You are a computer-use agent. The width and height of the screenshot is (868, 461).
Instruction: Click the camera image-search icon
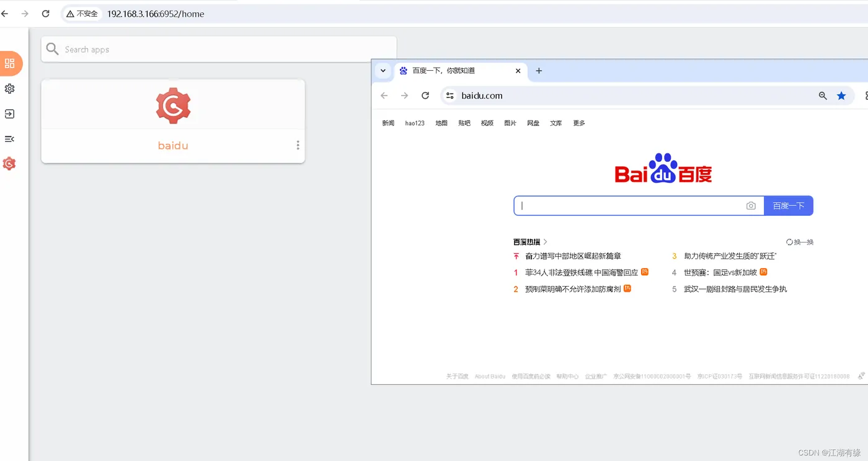click(x=751, y=206)
